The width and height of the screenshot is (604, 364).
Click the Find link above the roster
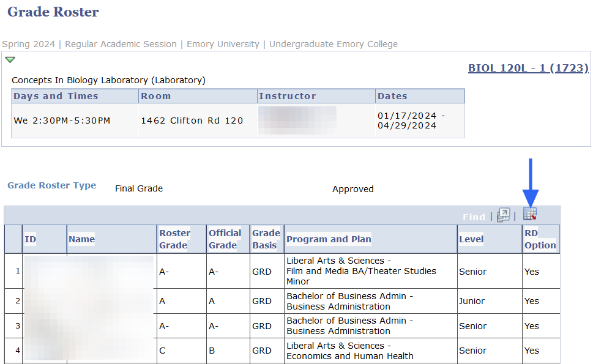click(x=474, y=215)
